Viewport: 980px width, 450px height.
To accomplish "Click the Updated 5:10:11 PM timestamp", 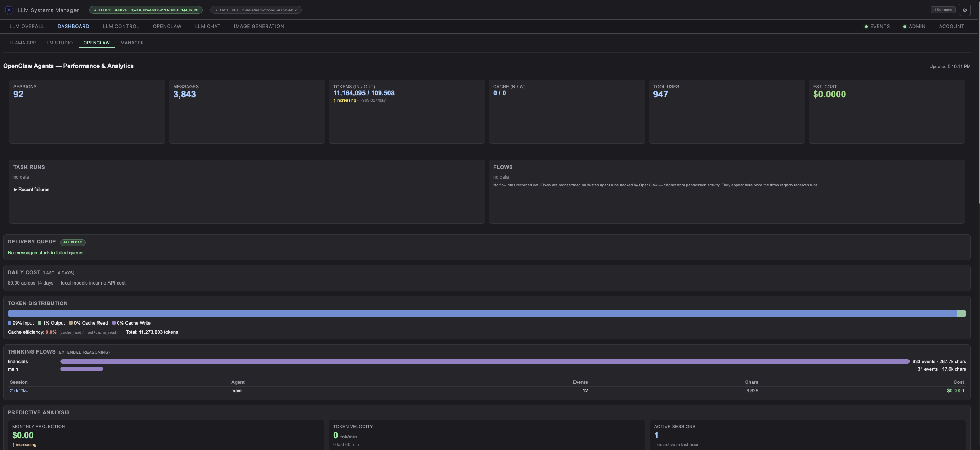I will pos(950,67).
